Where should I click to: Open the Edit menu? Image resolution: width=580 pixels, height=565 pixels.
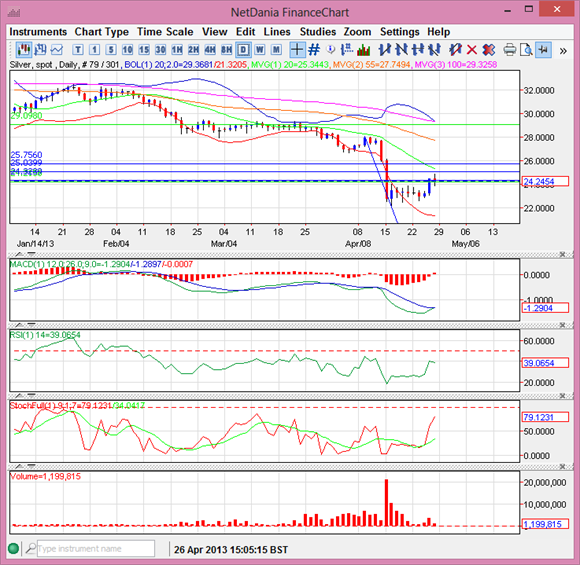[x=246, y=32]
